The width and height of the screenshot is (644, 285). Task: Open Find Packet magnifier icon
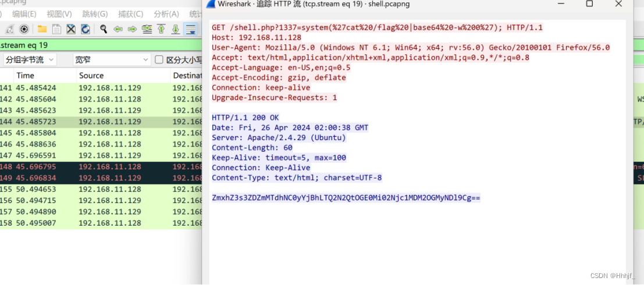pos(104,29)
